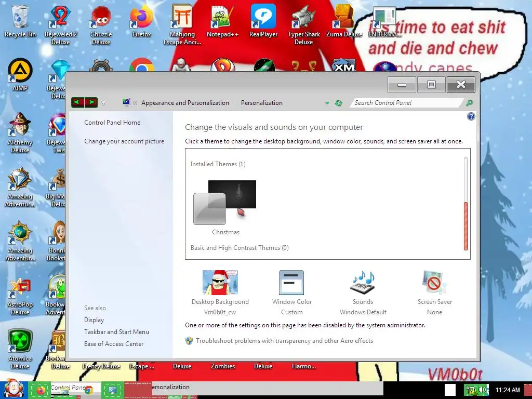Open Taskbar and Start Menu link

(116, 332)
